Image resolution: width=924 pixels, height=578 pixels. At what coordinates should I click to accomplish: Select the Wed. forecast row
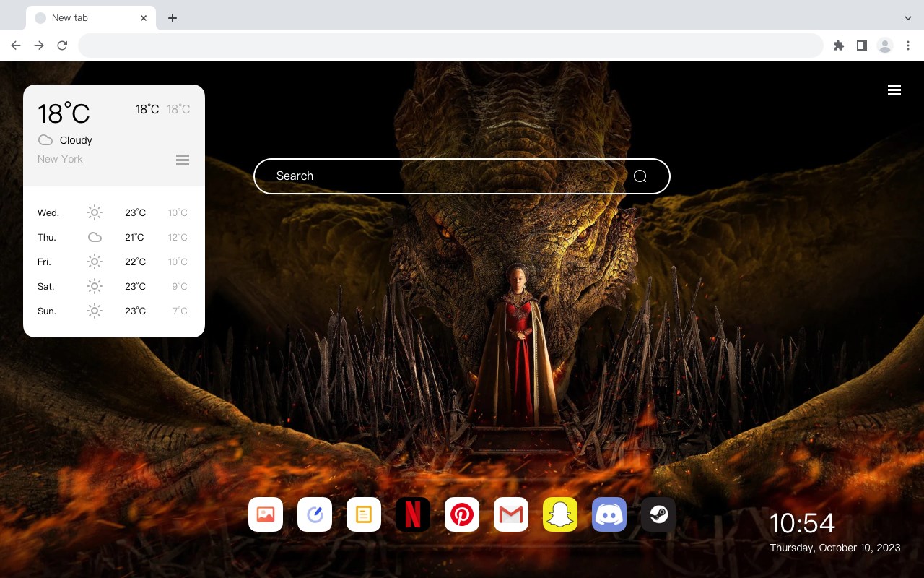(113, 212)
